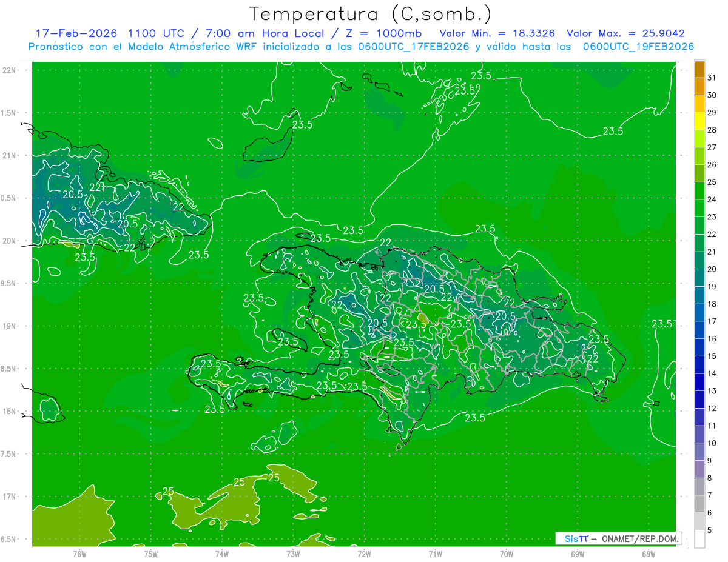
Task: Click the "74W" longitude axis label
Action: click(221, 554)
